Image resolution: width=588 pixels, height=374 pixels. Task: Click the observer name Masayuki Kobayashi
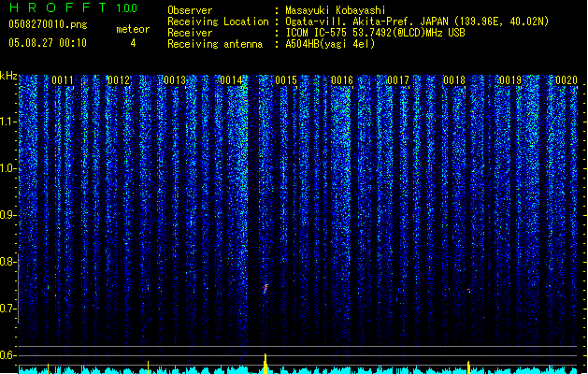(x=336, y=10)
